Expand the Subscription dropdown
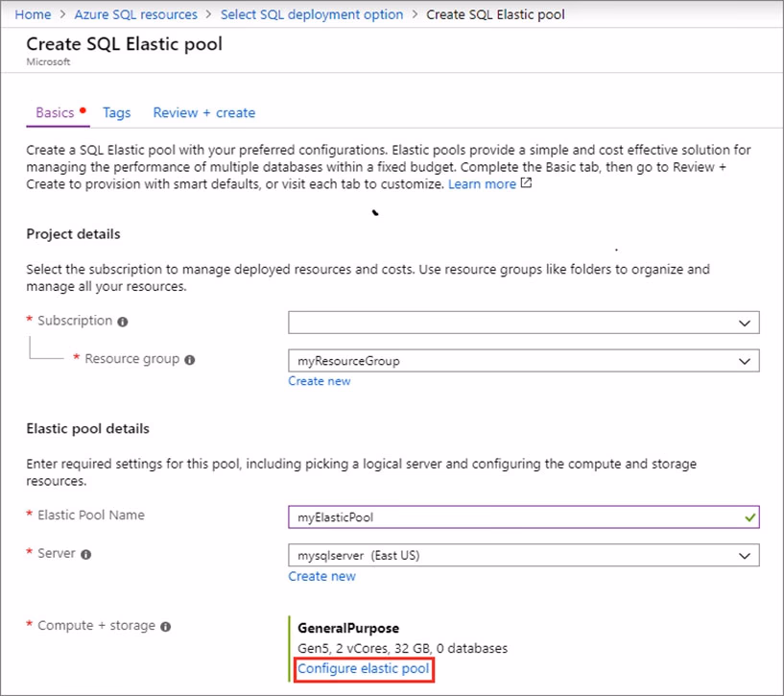The image size is (784, 696). click(x=524, y=323)
